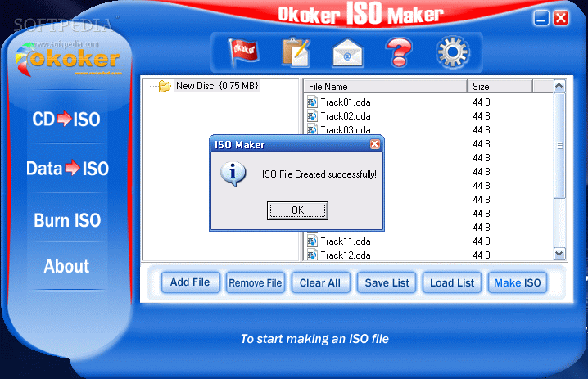
Task: Sort by the Size column header
Action: coord(500,87)
